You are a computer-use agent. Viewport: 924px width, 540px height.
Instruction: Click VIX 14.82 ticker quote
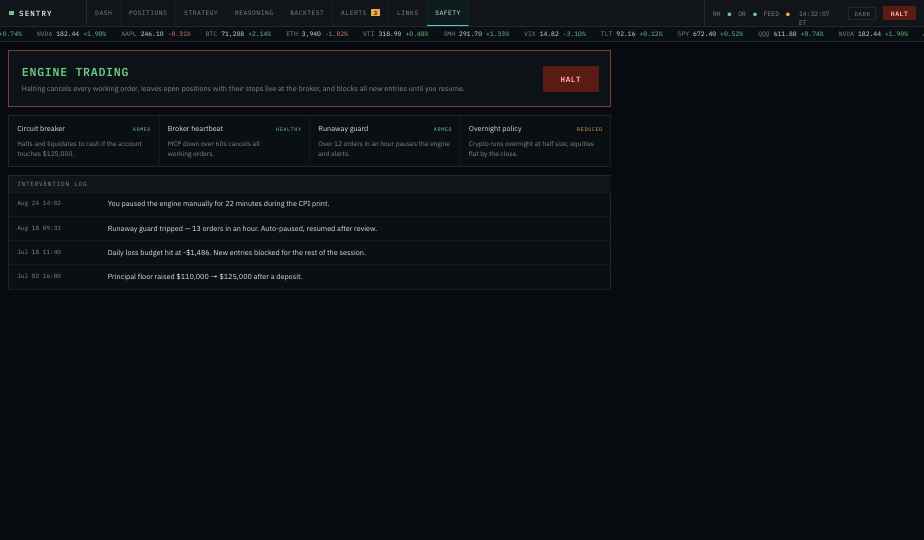[x=555, y=34]
